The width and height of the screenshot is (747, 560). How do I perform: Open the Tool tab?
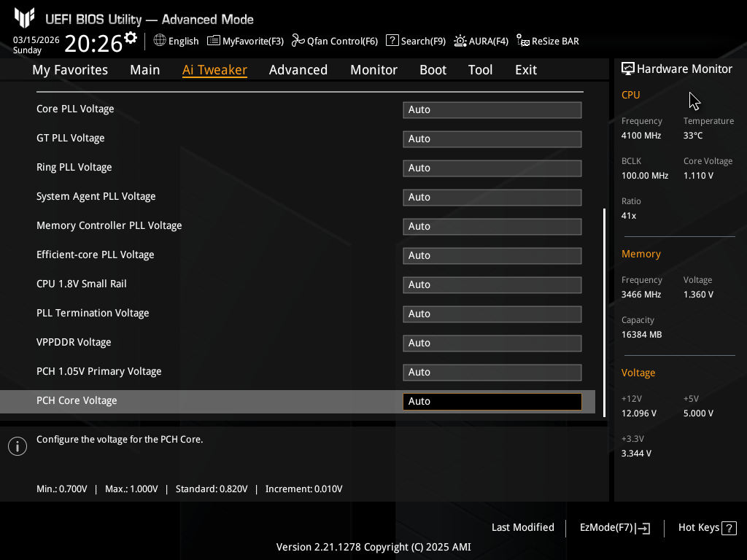point(480,70)
